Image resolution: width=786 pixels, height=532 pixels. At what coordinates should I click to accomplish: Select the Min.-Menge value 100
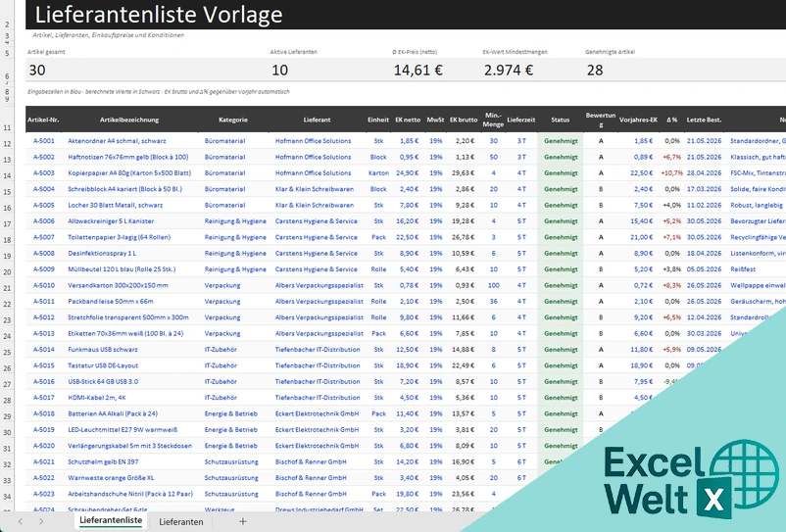493,285
